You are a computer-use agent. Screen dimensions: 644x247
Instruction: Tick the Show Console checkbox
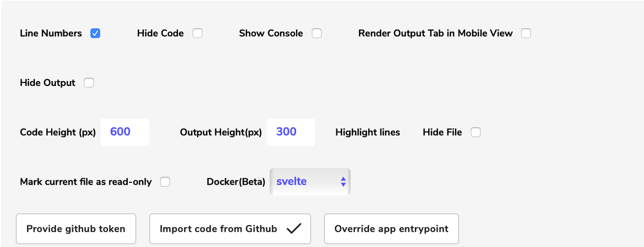pos(317,33)
